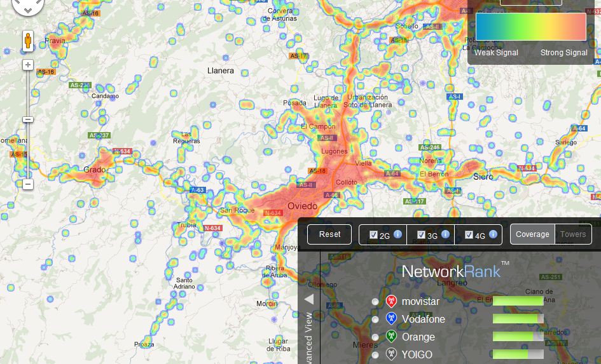Click the AS-237 road shield

pyautogui.click(x=99, y=135)
